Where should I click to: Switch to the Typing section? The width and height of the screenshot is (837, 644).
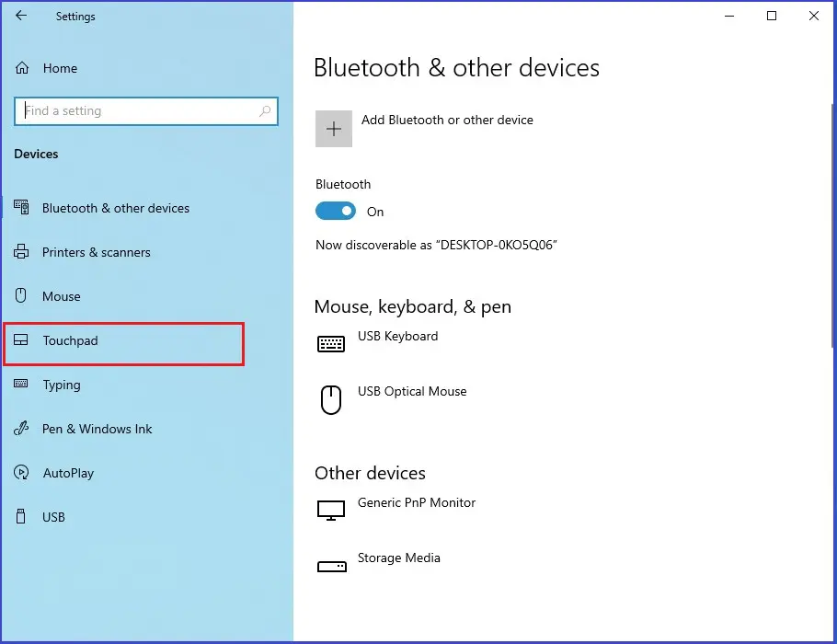[x=62, y=385]
